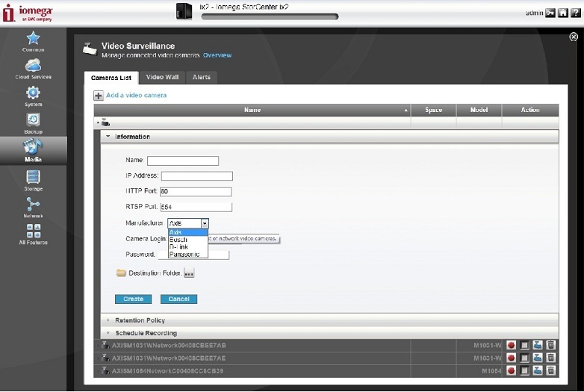This screenshot has height=392, width=584.
Task: Delete the camera ending CBEE7AE
Action: tap(550, 358)
